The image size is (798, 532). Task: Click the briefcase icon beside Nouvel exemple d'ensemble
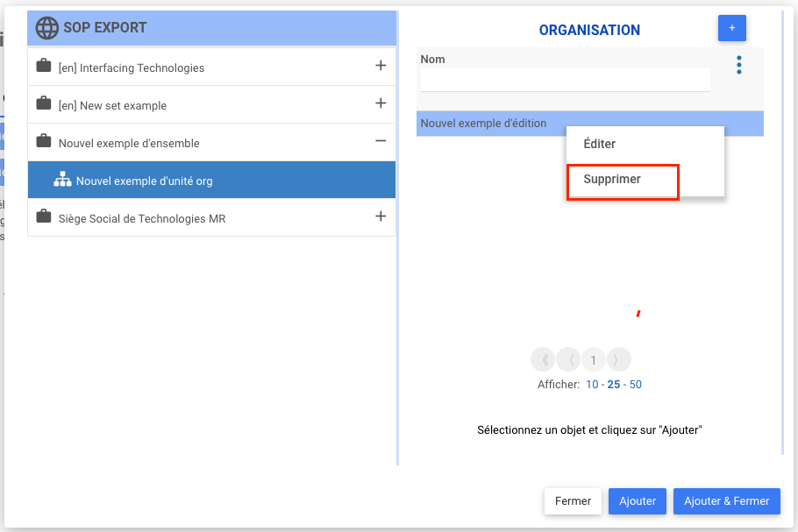43,142
